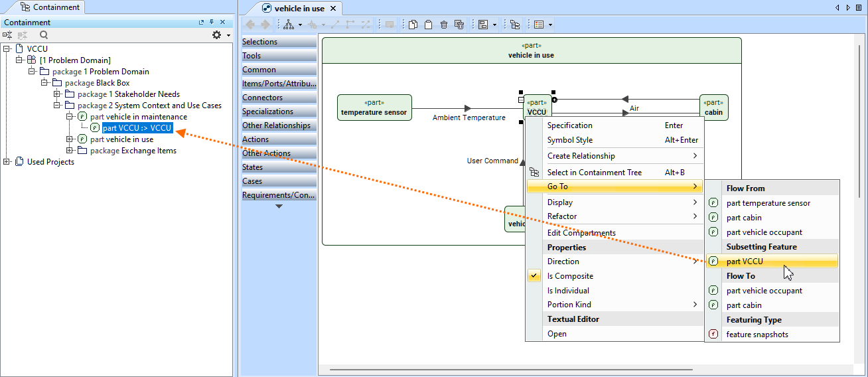The height and width of the screenshot is (377, 868).
Task: Toggle the Is Individual property
Action: click(x=568, y=291)
